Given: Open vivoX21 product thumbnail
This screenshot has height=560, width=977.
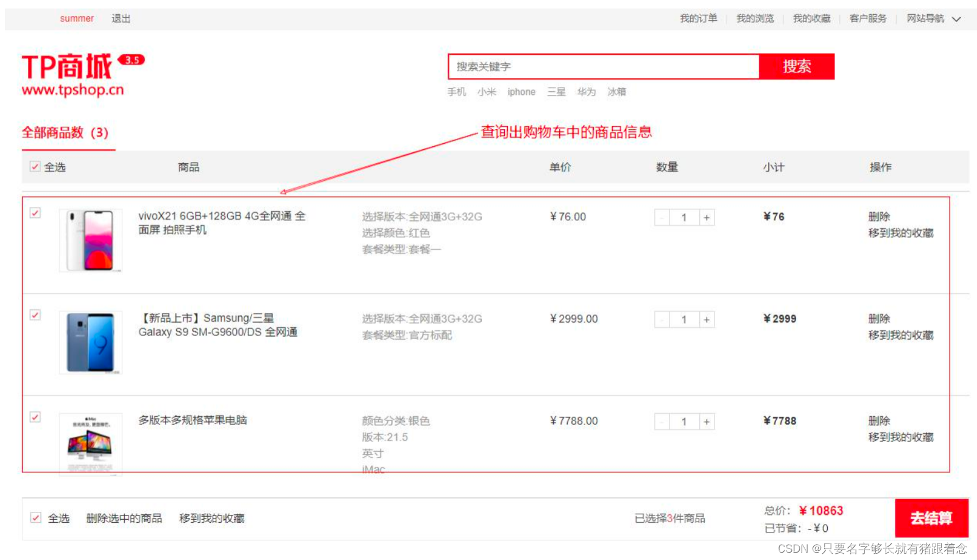Looking at the screenshot, I should click(x=91, y=240).
